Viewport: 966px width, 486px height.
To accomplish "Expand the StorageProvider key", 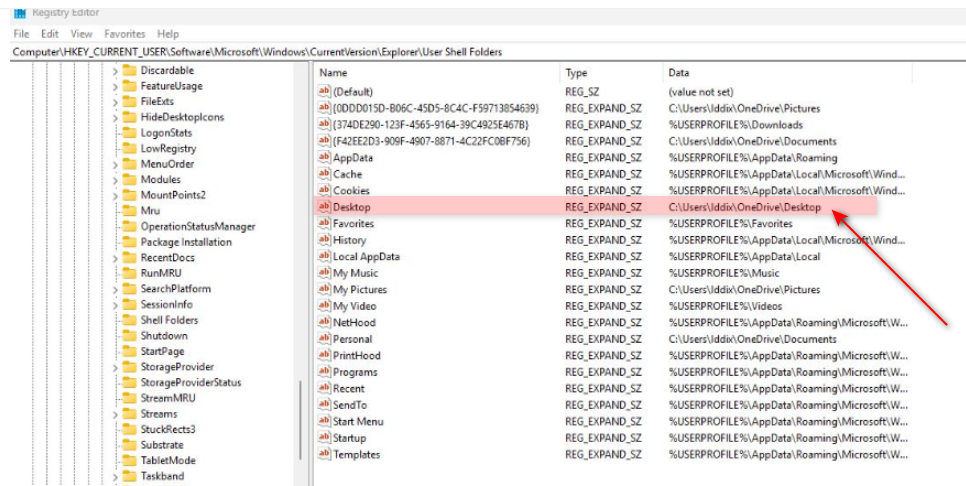I will pos(115,367).
